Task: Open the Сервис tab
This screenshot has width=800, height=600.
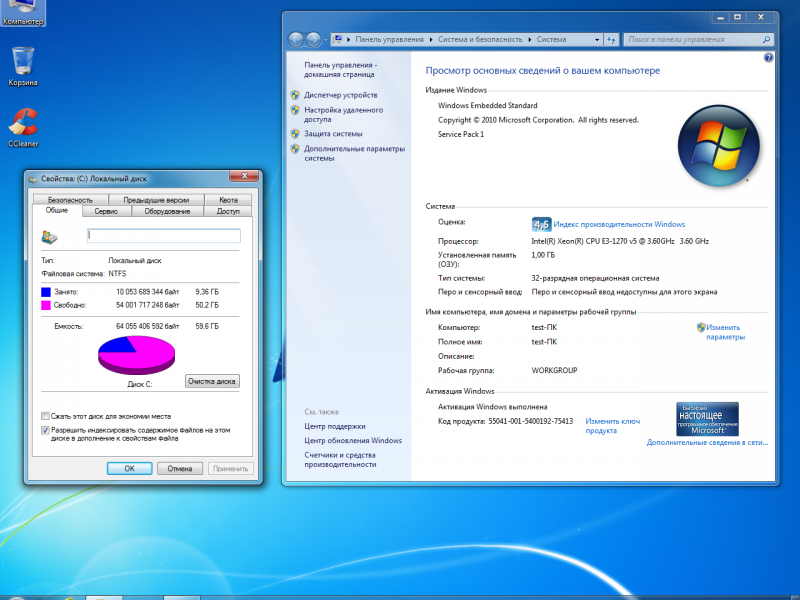Action: (x=106, y=211)
